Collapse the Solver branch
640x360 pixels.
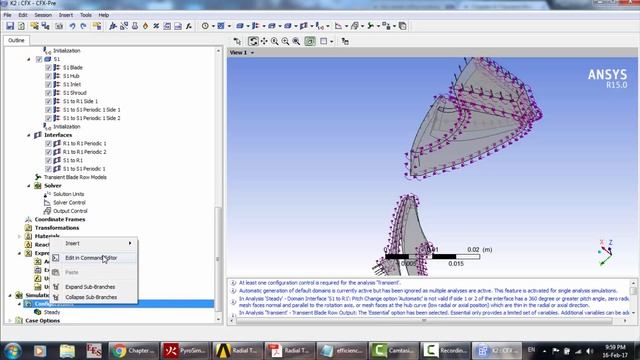[x=29, y=186]
